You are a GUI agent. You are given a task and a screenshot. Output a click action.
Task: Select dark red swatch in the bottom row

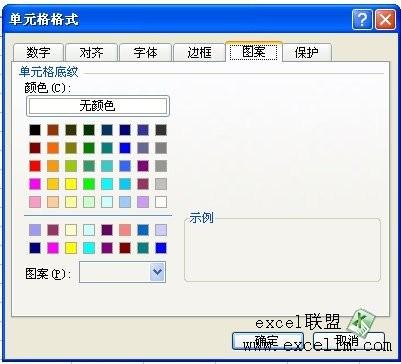pyautogui.click(x=125, y=248)
